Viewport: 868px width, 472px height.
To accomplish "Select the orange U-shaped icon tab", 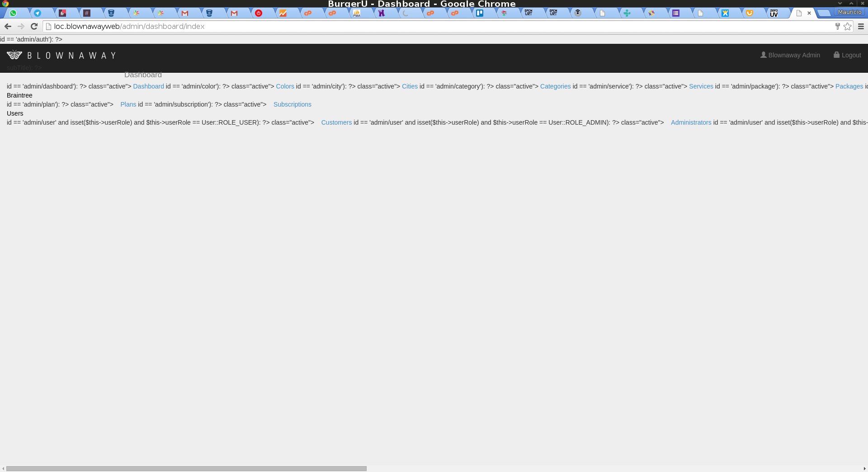I will click(750, 13).
